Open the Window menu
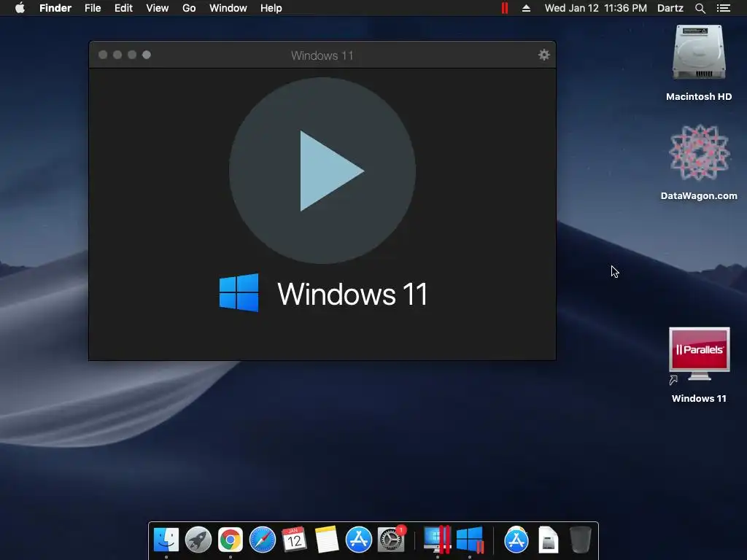This screenshot has width=747, height=560. pos(228,8)
